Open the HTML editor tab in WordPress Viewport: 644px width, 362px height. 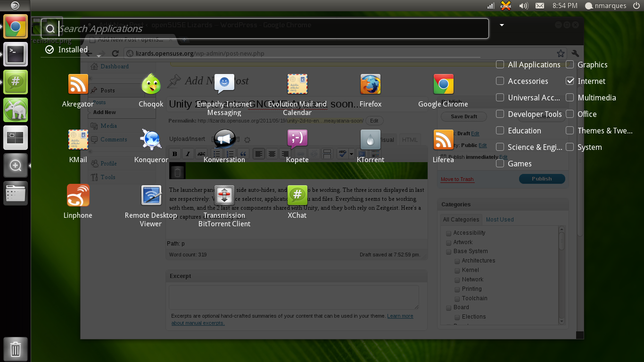click(410, 140)
